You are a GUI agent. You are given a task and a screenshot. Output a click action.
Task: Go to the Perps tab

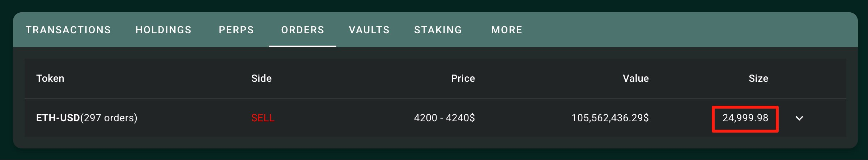coord(237,30)
